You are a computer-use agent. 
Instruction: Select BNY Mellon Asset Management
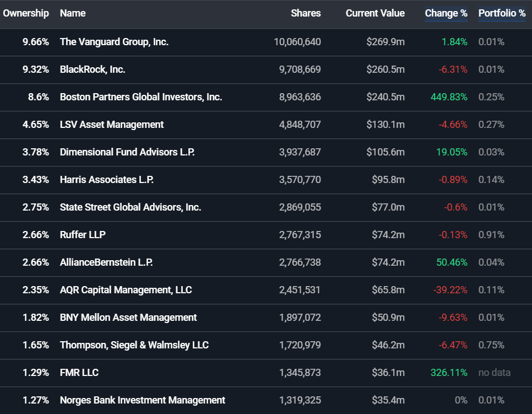click(128, 317)
